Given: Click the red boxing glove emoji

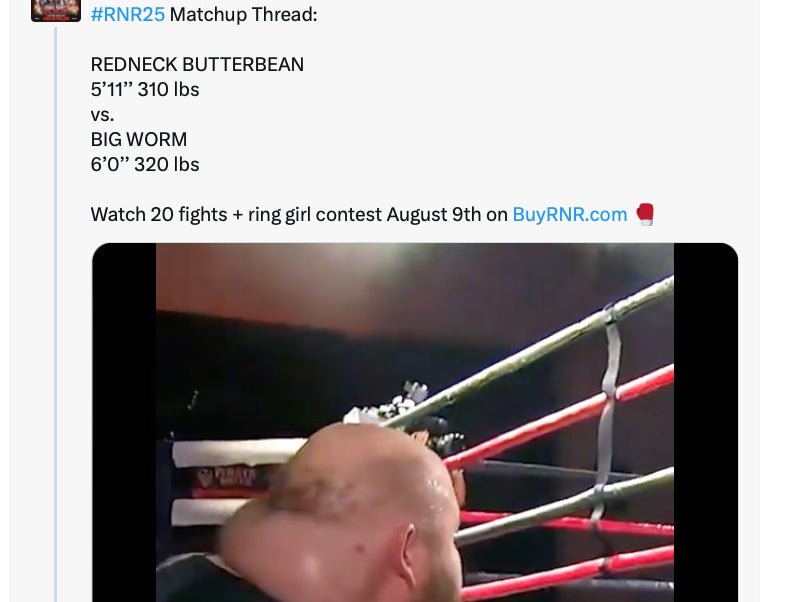Looking at the screenshot, I should coord(645,214).
